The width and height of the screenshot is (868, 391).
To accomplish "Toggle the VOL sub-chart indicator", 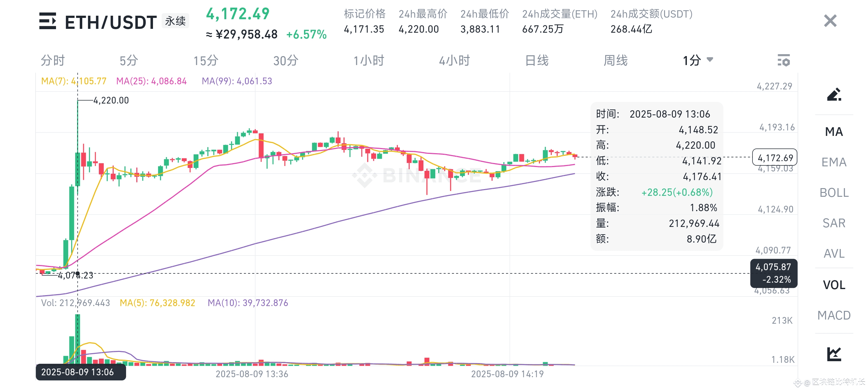I will click(x=834, y=285).
